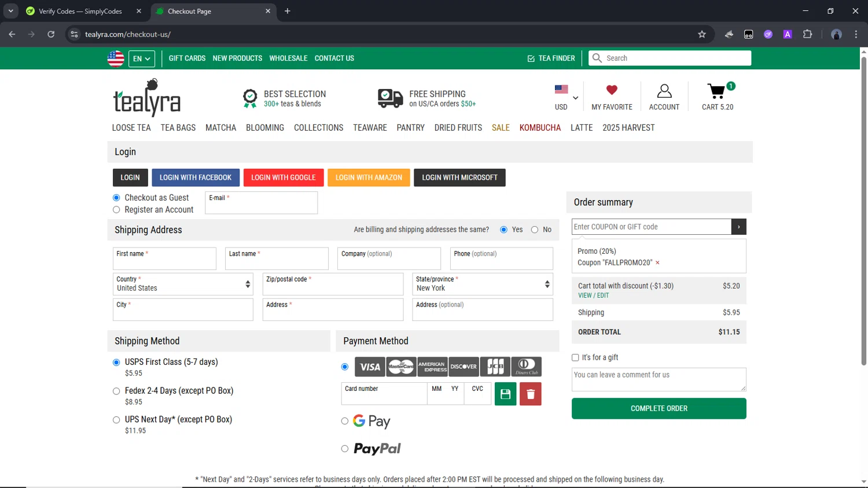This screenshot has height=488, width=868.
Task: Apply coupon code arrow button
Action: (739, 227)
